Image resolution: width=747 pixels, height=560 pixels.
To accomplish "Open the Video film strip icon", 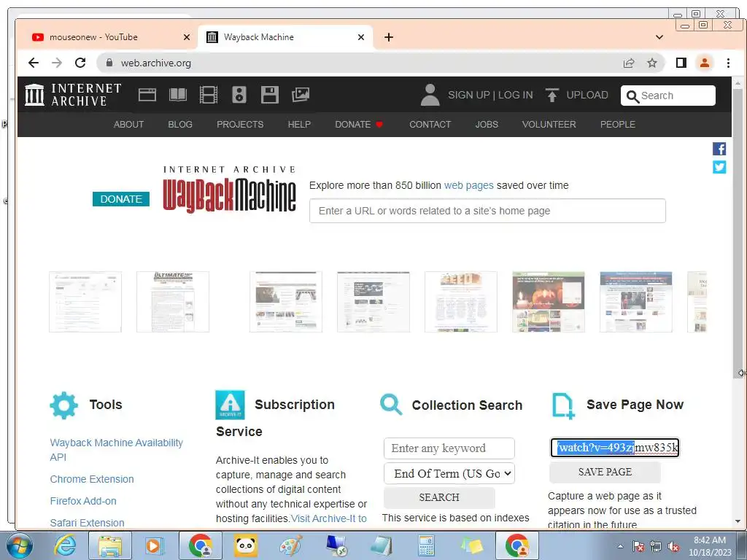I will coord(208,95).
